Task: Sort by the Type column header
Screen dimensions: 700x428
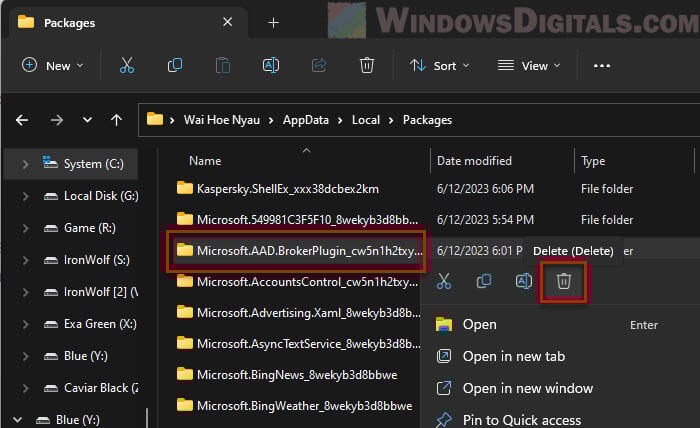Action: pos(593,161)
